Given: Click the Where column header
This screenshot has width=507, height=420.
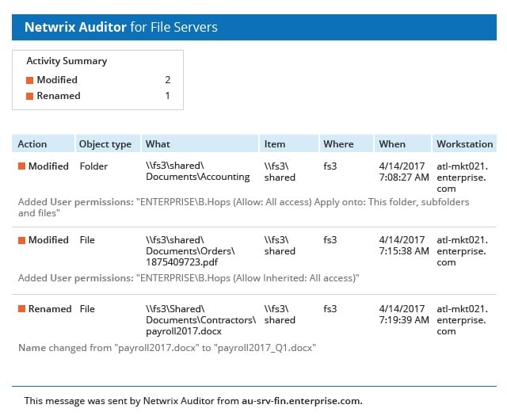Looking at the screenshot, I should pyautogui.click(x=346, y=143).
